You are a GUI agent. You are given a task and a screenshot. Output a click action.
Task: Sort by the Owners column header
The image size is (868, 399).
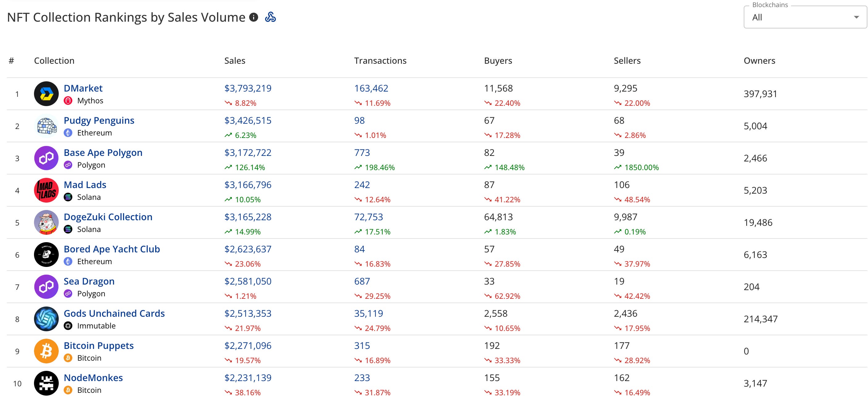coord(759,61)
